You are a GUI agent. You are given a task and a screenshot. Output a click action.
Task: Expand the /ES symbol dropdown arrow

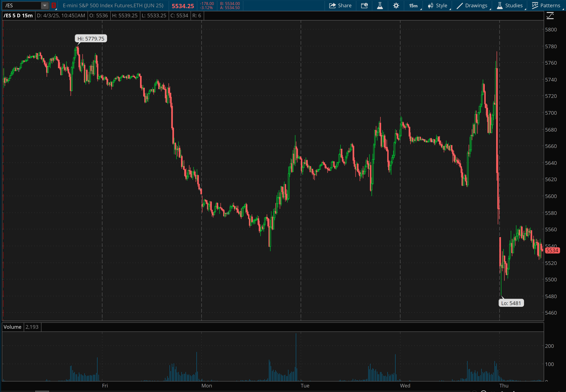pos(45,5)
